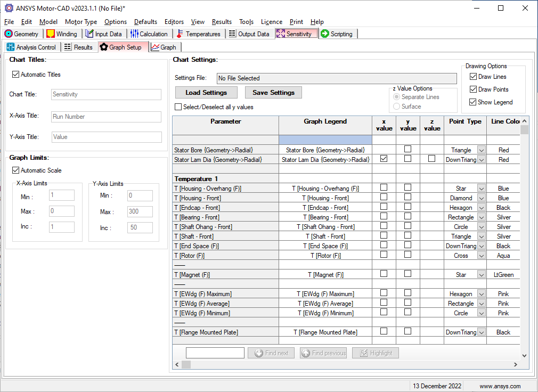The width and height of the screenshot is (538, 392).
Task: Click the Load Settings button
Action: (x=206, y=93)
